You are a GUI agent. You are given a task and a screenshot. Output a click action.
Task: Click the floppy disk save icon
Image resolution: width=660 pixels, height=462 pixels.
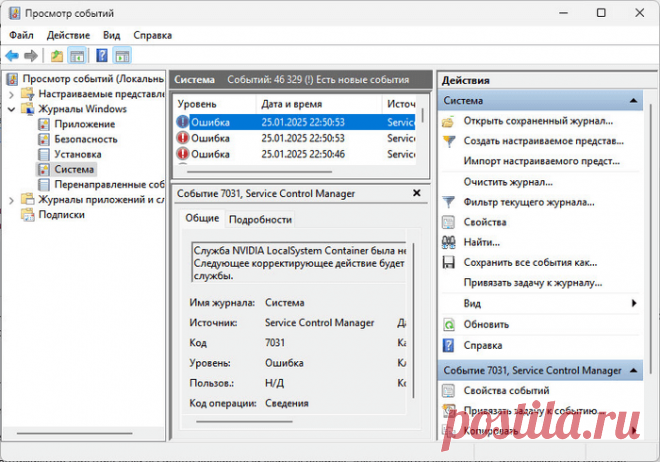pos(449,263)
